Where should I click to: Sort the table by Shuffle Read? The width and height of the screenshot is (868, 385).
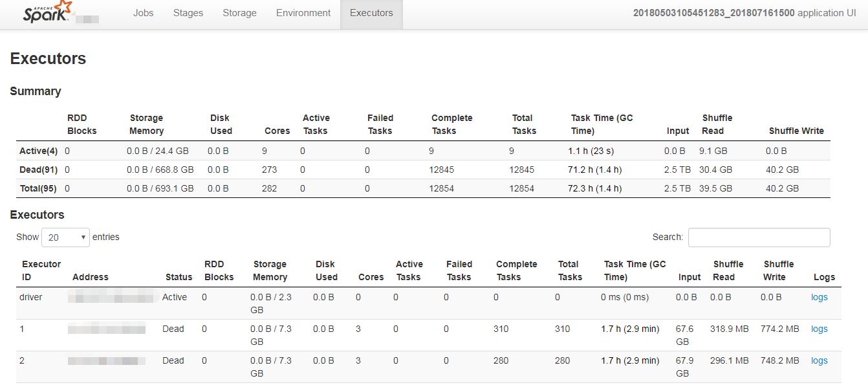coord(728,270)
